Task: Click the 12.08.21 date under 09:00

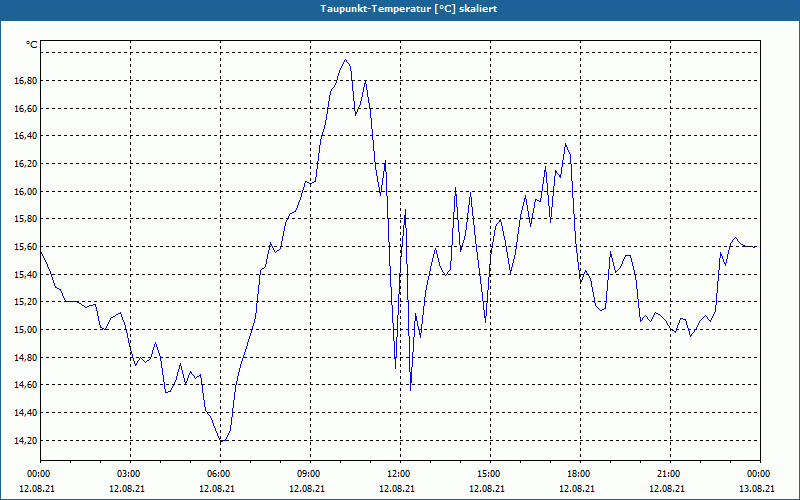Action: [308, 489]
